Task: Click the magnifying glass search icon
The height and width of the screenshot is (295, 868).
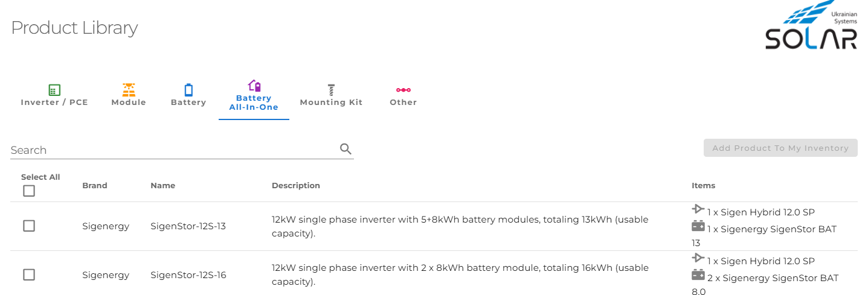Action: click(x=346, y=149)
